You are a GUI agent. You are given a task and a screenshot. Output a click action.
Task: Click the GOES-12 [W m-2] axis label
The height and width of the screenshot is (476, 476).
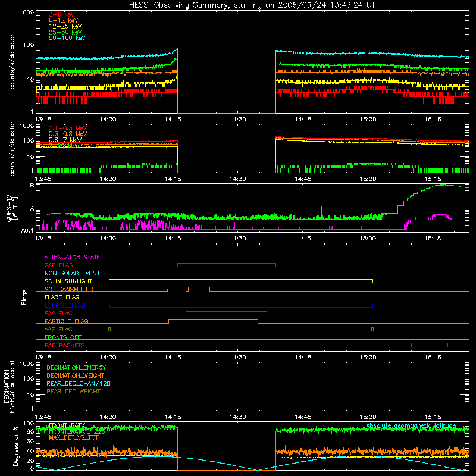(12, 208)
